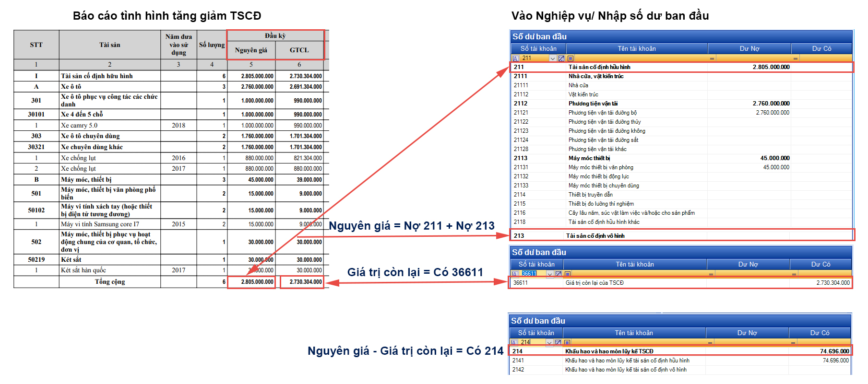868x384 pixels.
Task: Sort by 'Dư Có' column header in 214 grid
Action: (x=820, y=333)
